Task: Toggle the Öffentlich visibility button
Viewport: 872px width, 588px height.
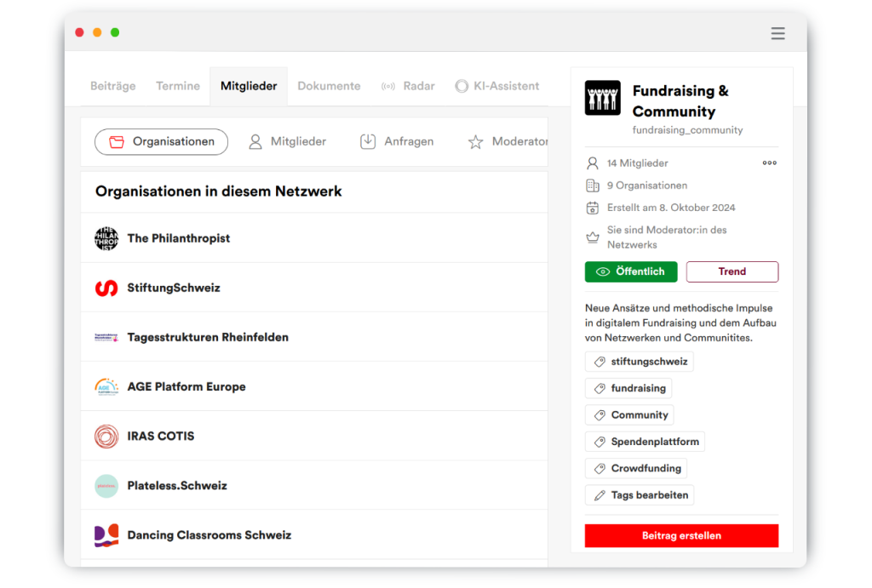Action: point(630,271)
